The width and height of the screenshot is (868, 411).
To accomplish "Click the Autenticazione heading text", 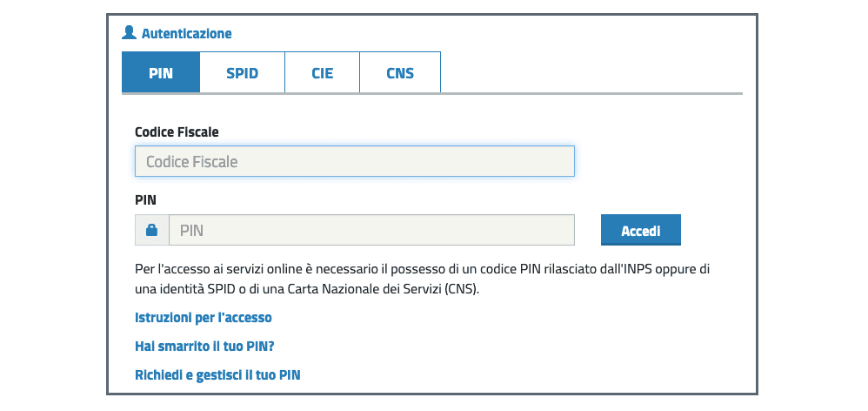I will coord(186,34).
